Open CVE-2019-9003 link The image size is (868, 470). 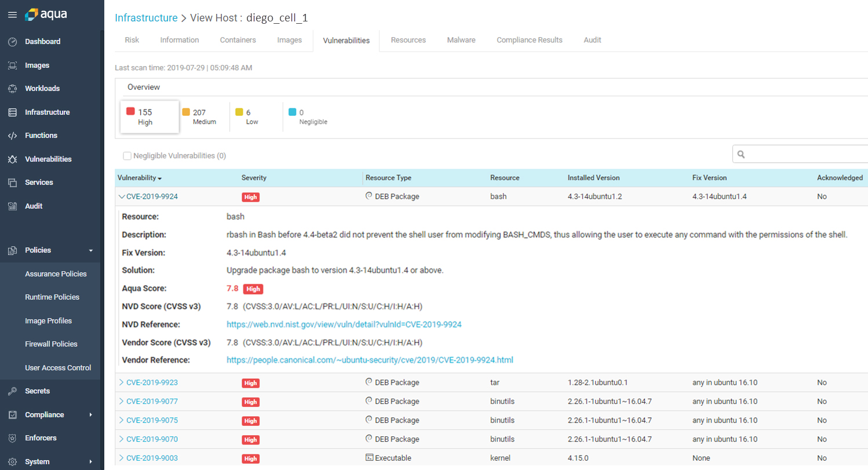[x=152, y=458]
